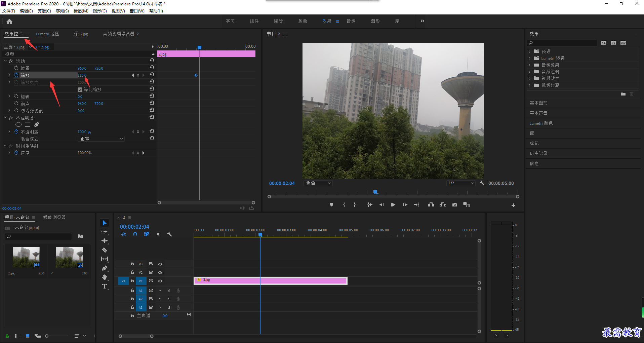Screen dimensions: 644x343
Task: Click Go to In point button
Action: (x=370, y=205)
